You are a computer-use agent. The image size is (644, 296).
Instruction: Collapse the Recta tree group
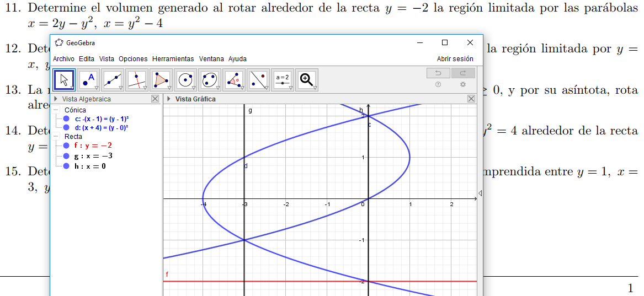pyautogui.click(x=56, y=137)
